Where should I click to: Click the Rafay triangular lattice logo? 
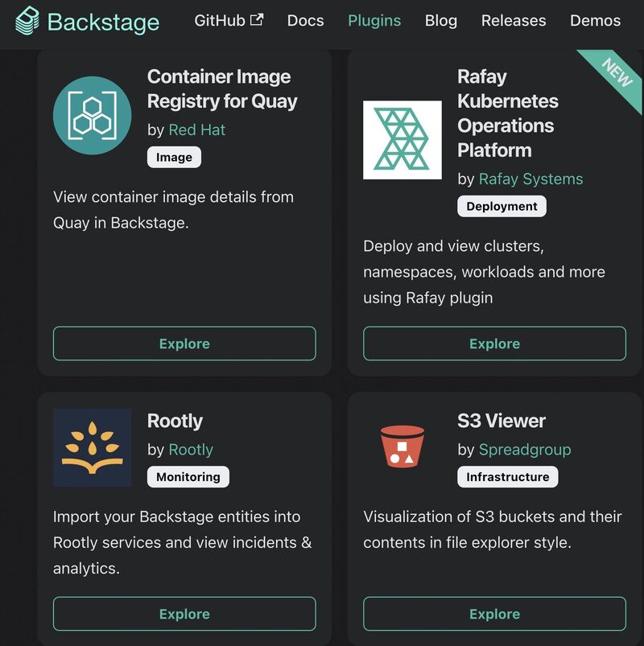point(402,140)
